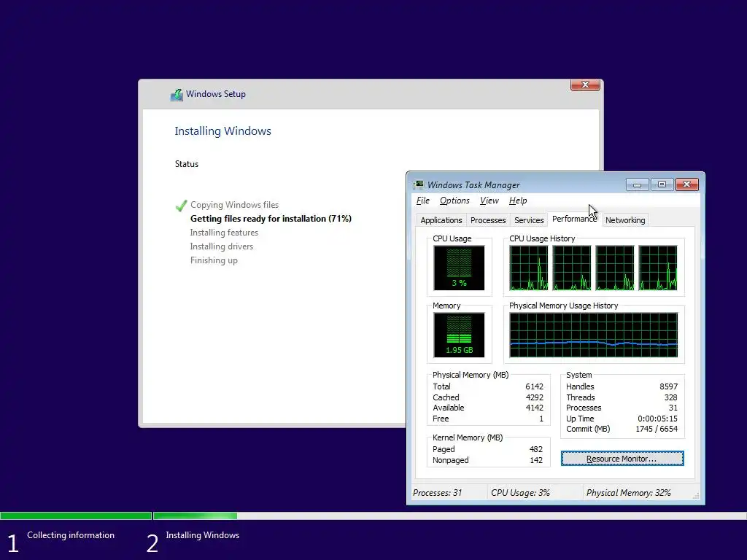747x560 pixels.
Task: Click the second CPU Usage History graph
Action: (x=572, y=268)
